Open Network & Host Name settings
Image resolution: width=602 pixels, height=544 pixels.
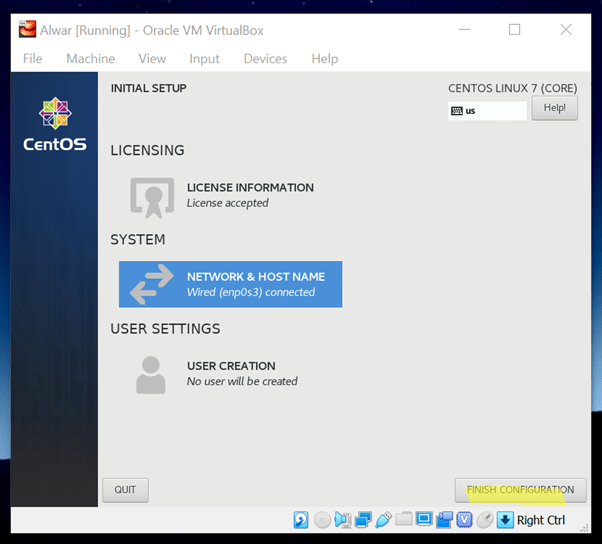coord(230,284)
